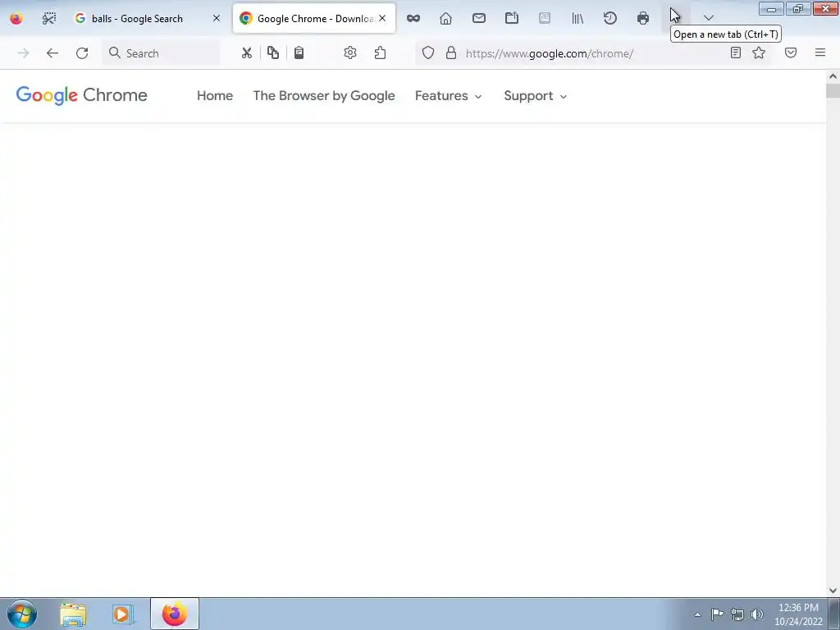This screenshot has height=630, width=840.
Task: Click the network tray icon
Action: click(737, 614)
